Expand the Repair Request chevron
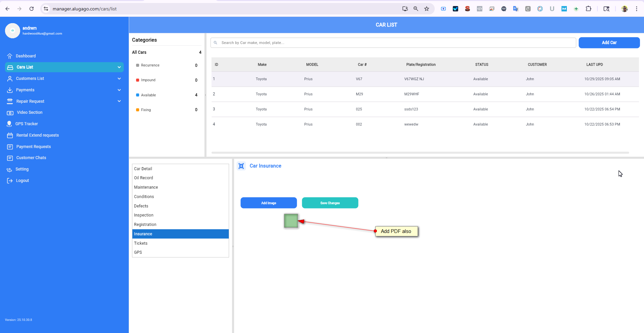This screenshot has height=333, width=644. (x=119, y=101)
